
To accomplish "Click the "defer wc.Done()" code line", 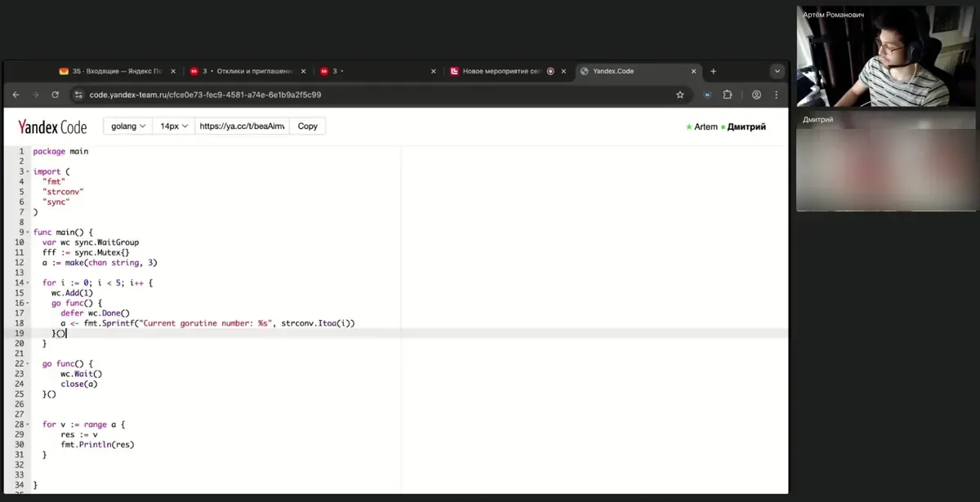I will pyautogui.click(x=95, y=313).
